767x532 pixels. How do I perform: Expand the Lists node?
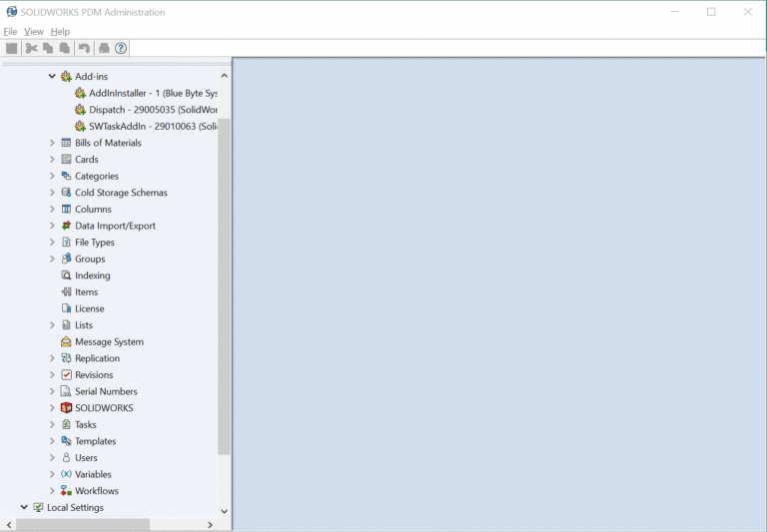pos(52,325)
